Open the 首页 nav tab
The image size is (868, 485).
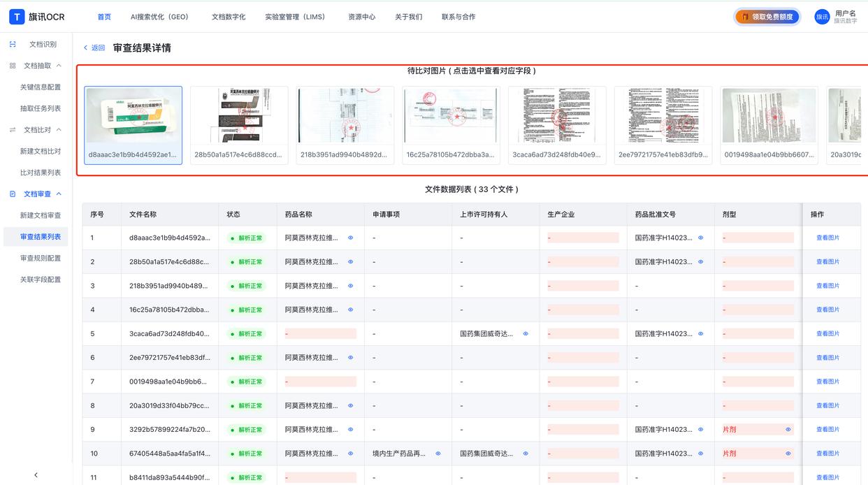(104, 17)
